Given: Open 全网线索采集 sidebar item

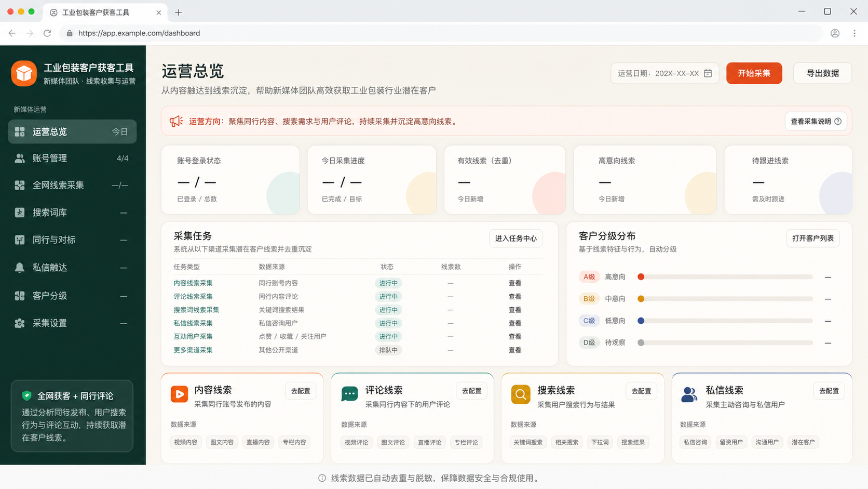Looking at the screenshot, I should pyautogui.click(x=72, y=186).
